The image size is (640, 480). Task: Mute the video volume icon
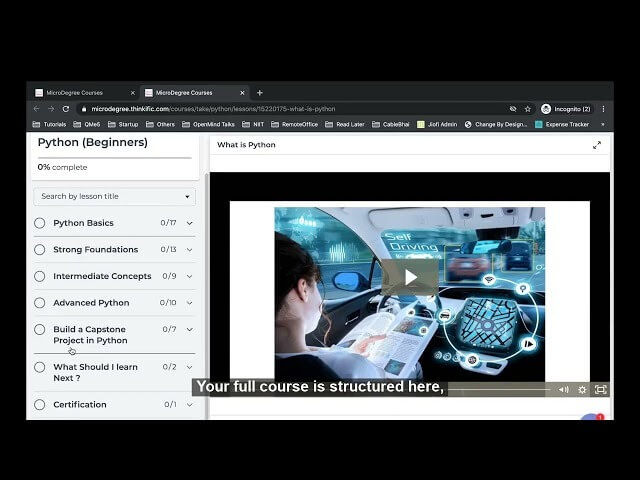tap(564, 389)
